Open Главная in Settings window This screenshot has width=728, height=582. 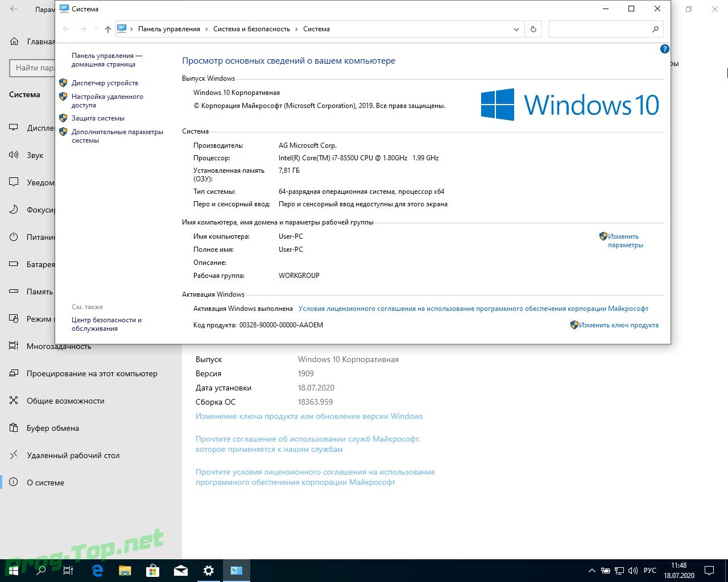(x=33, y=41)
